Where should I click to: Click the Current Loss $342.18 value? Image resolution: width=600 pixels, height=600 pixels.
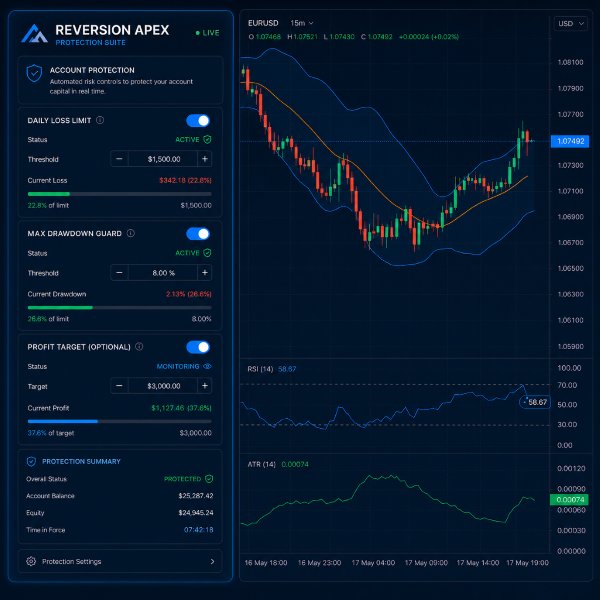coord(185,180)
